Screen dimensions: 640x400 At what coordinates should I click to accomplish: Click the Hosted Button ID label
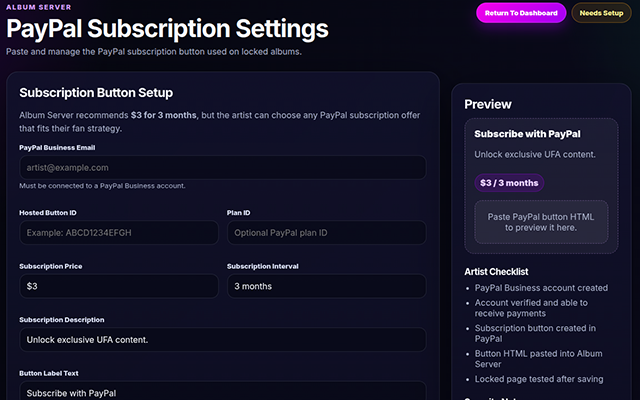point(48,213)
